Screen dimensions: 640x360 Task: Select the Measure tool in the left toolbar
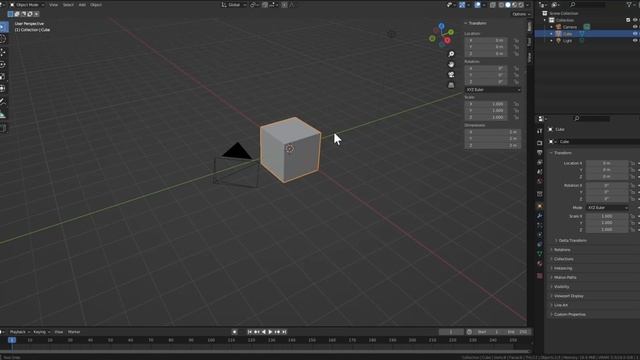click(x=3, y=115)
